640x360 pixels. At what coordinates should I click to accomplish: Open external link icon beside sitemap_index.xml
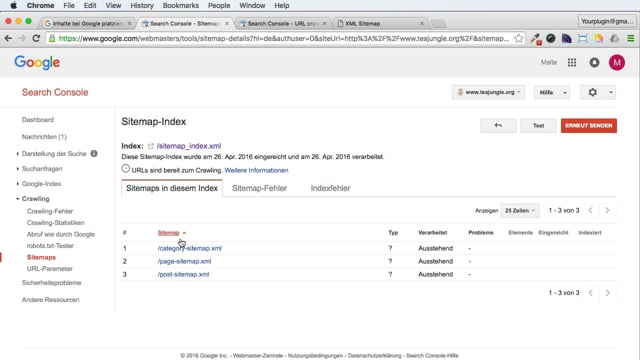coord(151,146)
